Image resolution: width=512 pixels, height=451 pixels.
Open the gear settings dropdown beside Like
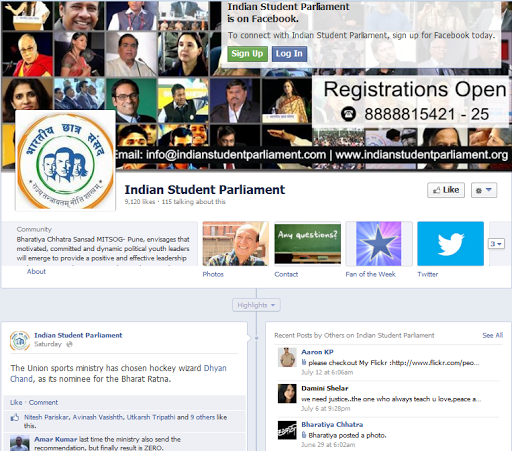pyautogui.click(x=484, y=190)
